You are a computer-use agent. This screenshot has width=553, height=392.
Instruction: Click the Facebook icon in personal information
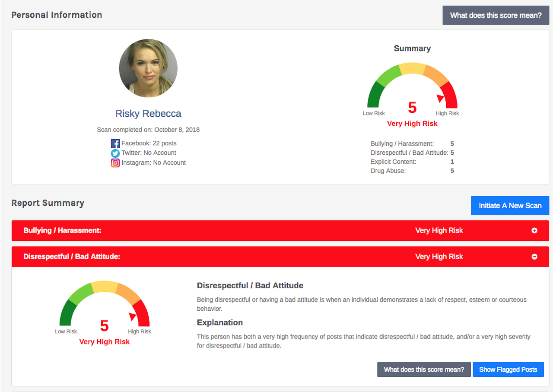[x=115, y=143]
